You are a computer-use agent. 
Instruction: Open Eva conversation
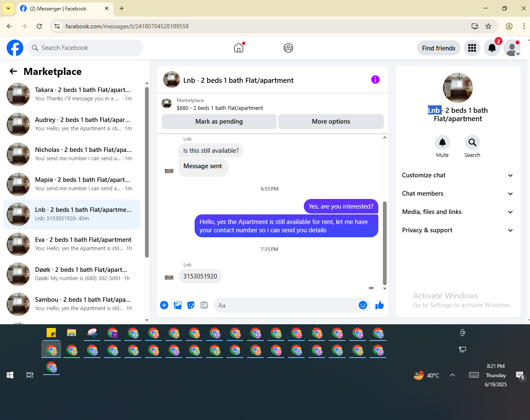tap(72, 244)
